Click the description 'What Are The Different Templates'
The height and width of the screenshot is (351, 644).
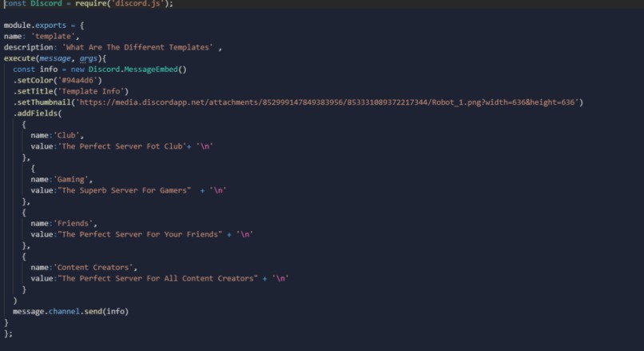point(137,47)
